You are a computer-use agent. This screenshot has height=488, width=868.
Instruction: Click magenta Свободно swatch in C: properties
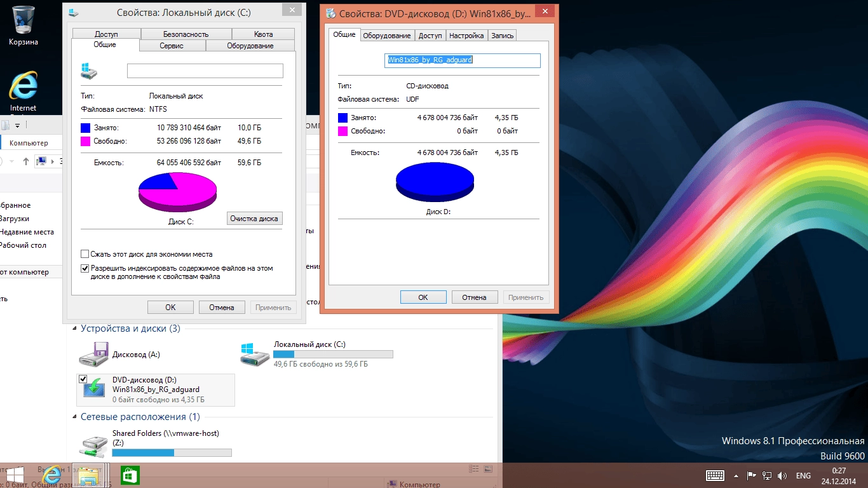tap(86, 141)
